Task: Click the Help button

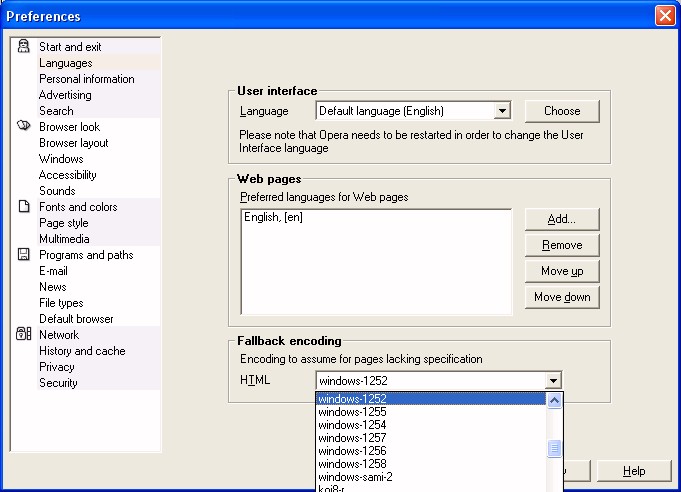Action: point(634,471)
